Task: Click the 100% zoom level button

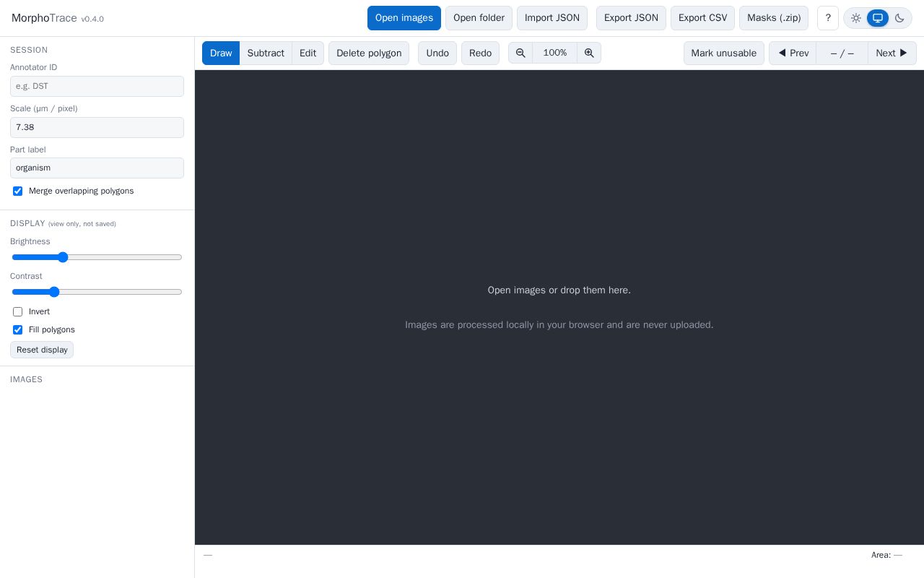Action: (x=555, y=53)
